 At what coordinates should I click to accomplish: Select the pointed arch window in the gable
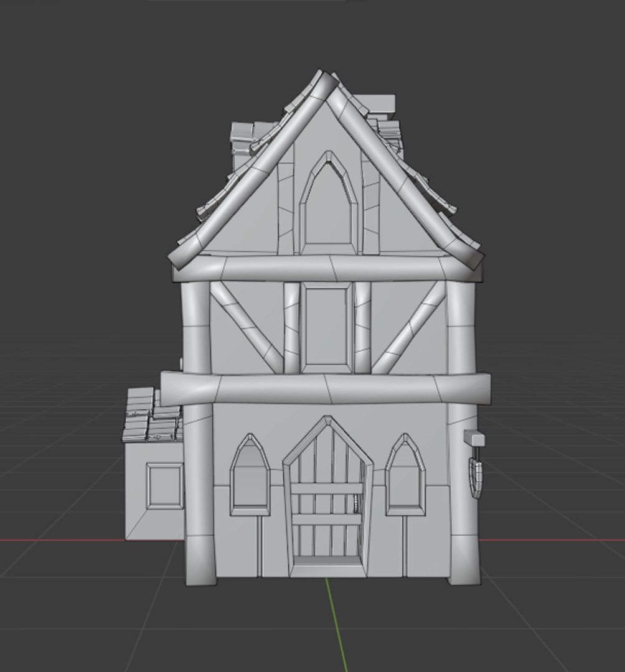pyautogui.click(x=328, y=203)
